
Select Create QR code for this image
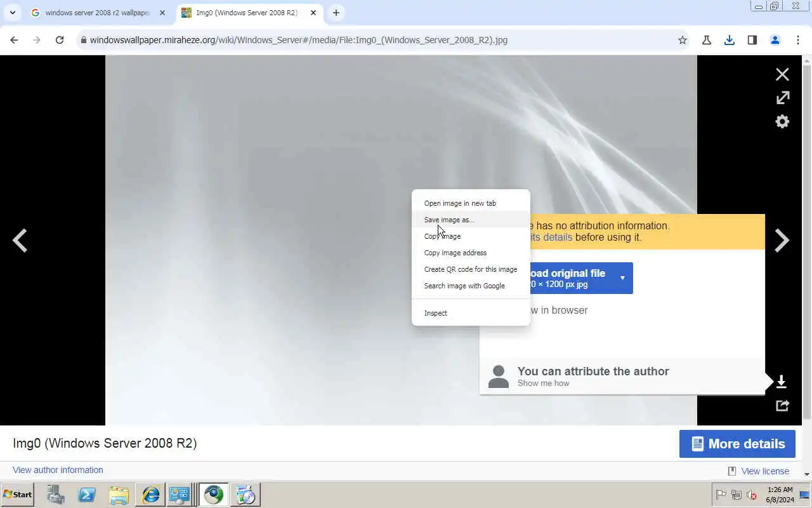tap(471, 269)
